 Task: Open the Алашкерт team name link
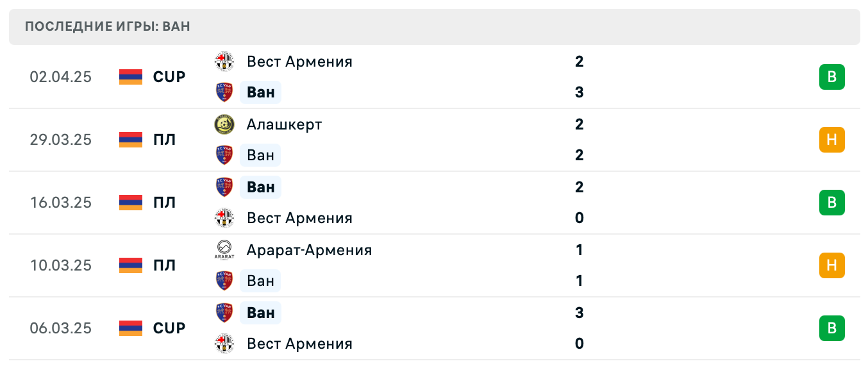284,124
